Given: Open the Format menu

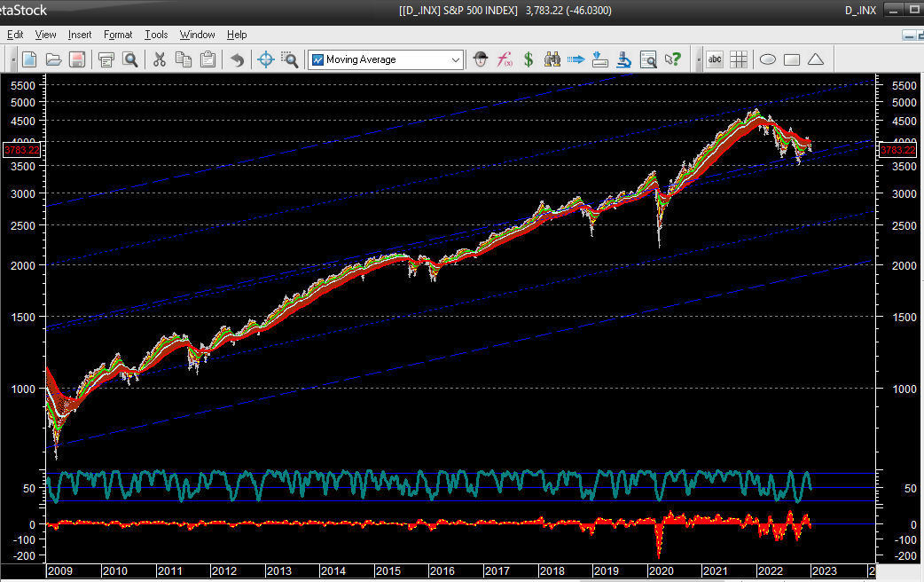Looking at the screenshot, I should [x=118, y=35].
